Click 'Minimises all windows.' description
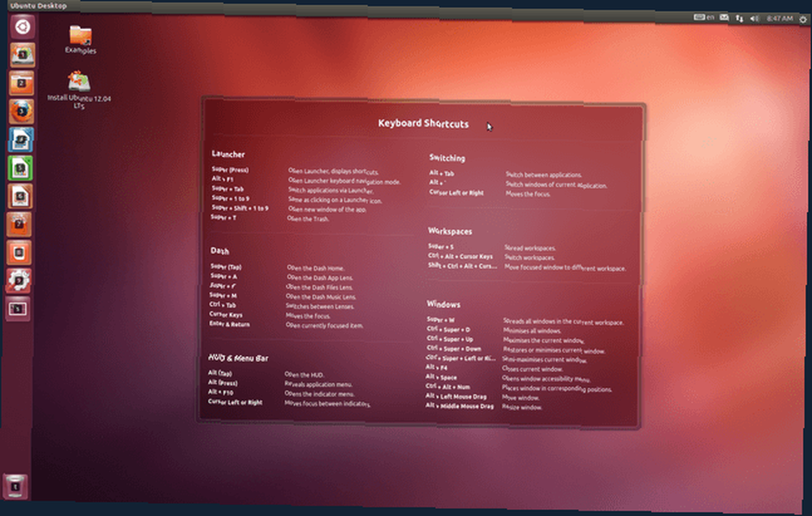 click(533, 331)
